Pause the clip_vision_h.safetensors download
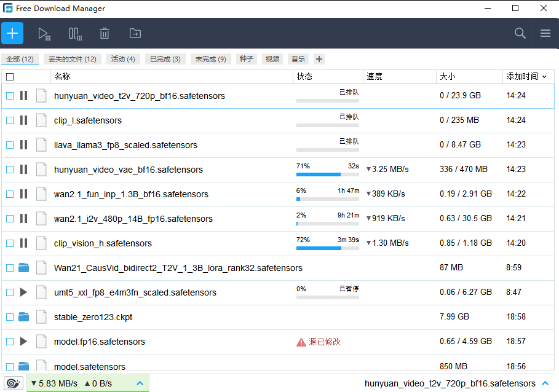 pos(24,243)
